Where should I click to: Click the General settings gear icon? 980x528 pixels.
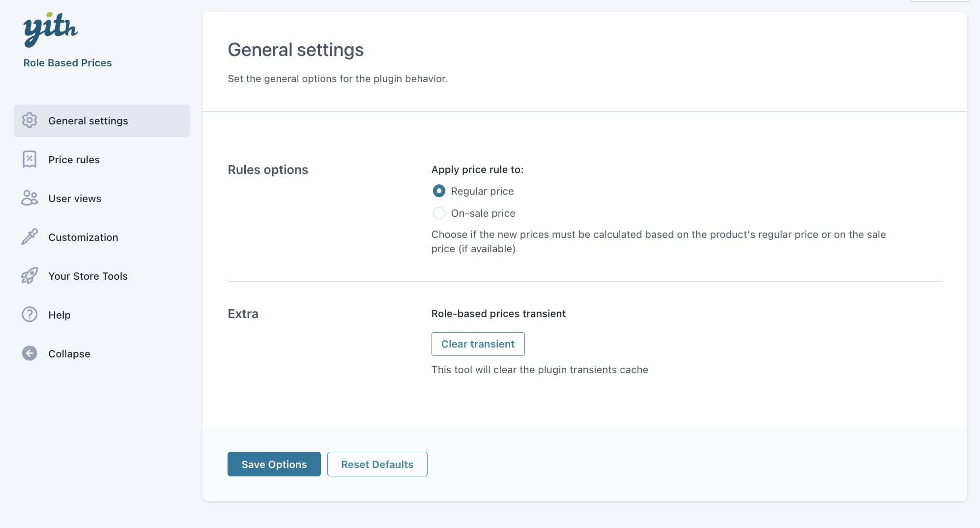[x=29, y=120]
